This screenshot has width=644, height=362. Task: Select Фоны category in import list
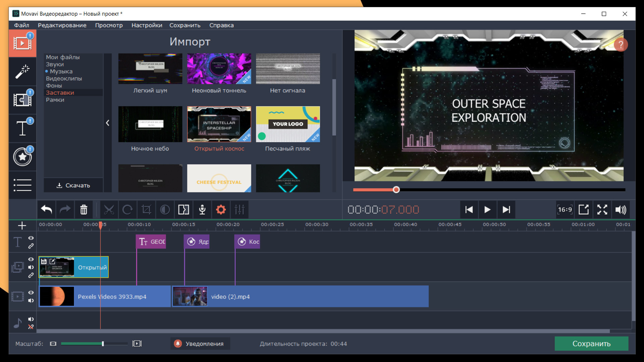54,85
